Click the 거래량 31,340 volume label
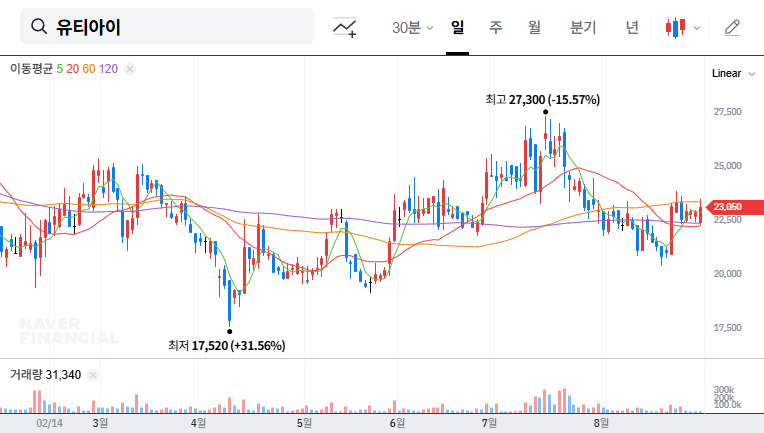764x433 pixels. (45, 375)
